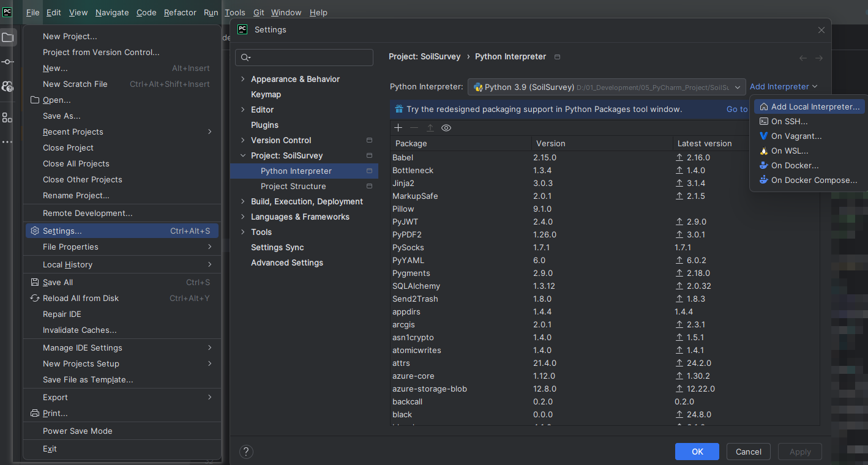The height and width of the screenshot is (465, 868).
Task: Click the project-level marker beside the Python Interpreter heading
Action: pos(557,56)
